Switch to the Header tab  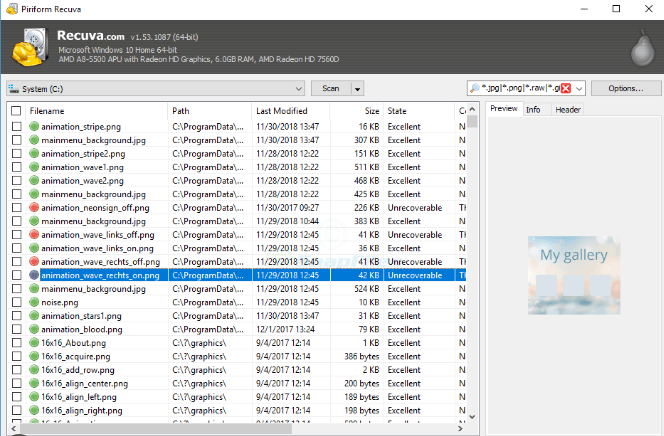point(567,109)
